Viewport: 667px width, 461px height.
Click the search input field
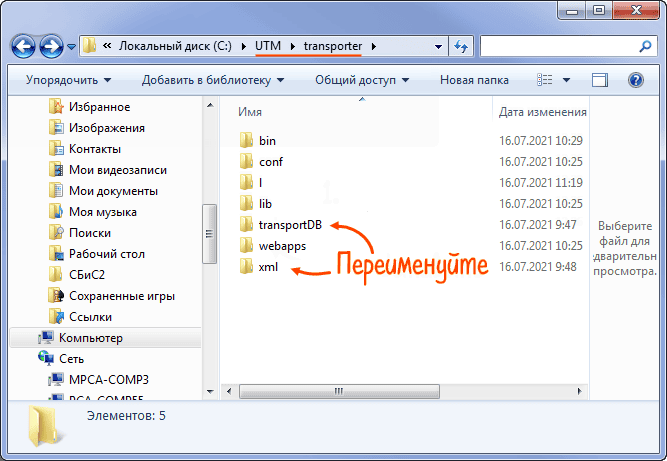[560, 46]
